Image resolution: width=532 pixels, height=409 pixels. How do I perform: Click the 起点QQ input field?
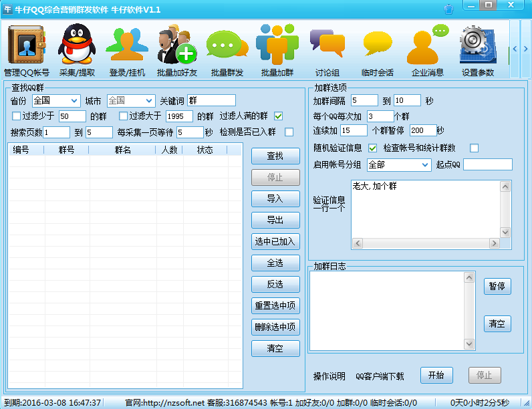[488, 164]
